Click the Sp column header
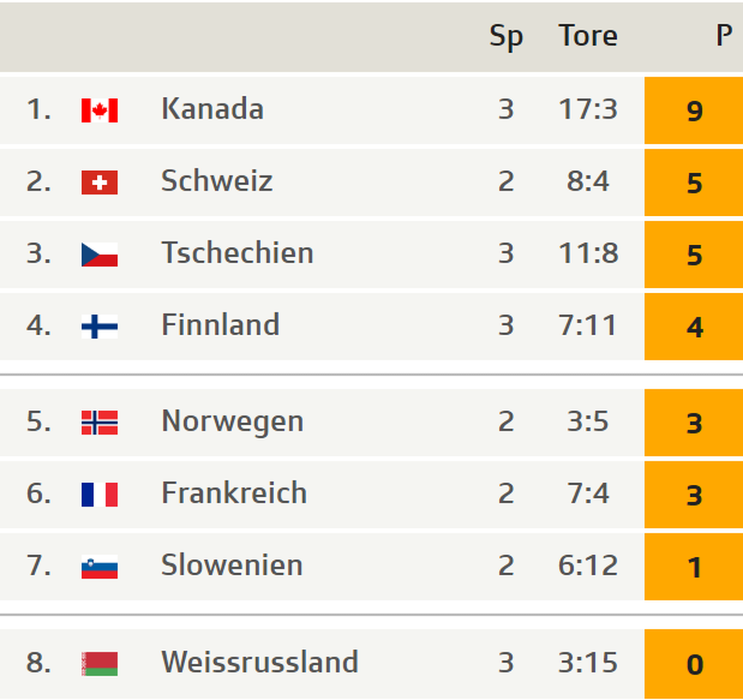 point(505,36)
